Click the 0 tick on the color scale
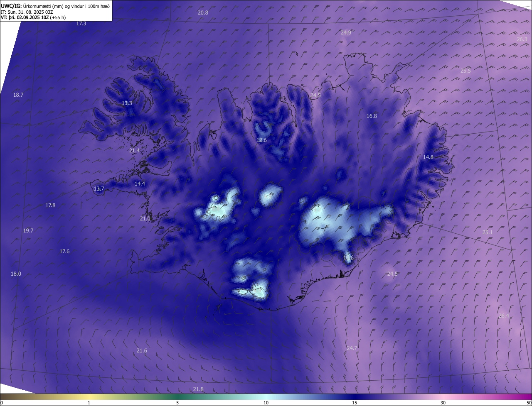The image size is (532, 406). [2, 403]
